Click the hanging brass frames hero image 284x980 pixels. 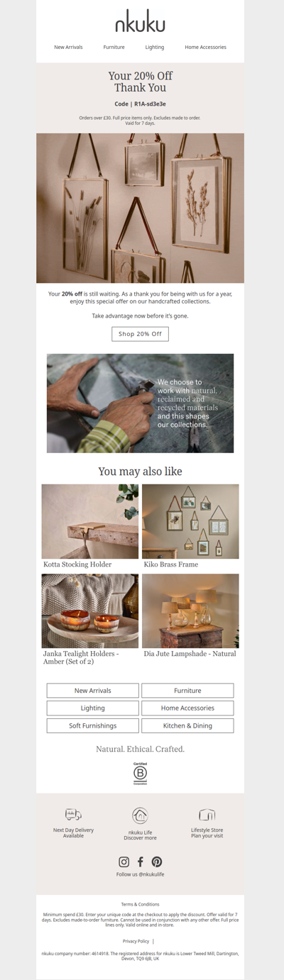140,208
